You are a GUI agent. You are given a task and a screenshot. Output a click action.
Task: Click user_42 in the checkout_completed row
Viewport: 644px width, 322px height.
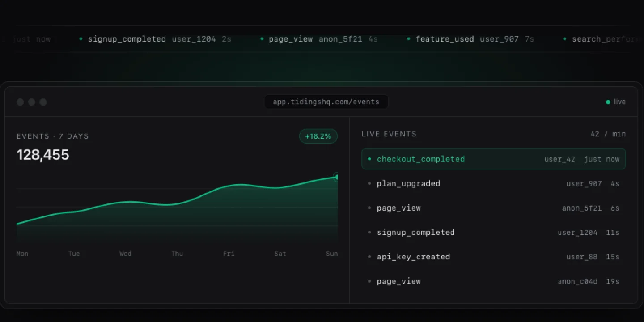(559, 159)
